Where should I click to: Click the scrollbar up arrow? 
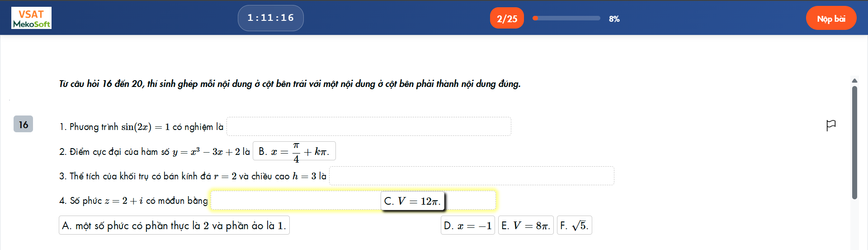click(854, 81)
